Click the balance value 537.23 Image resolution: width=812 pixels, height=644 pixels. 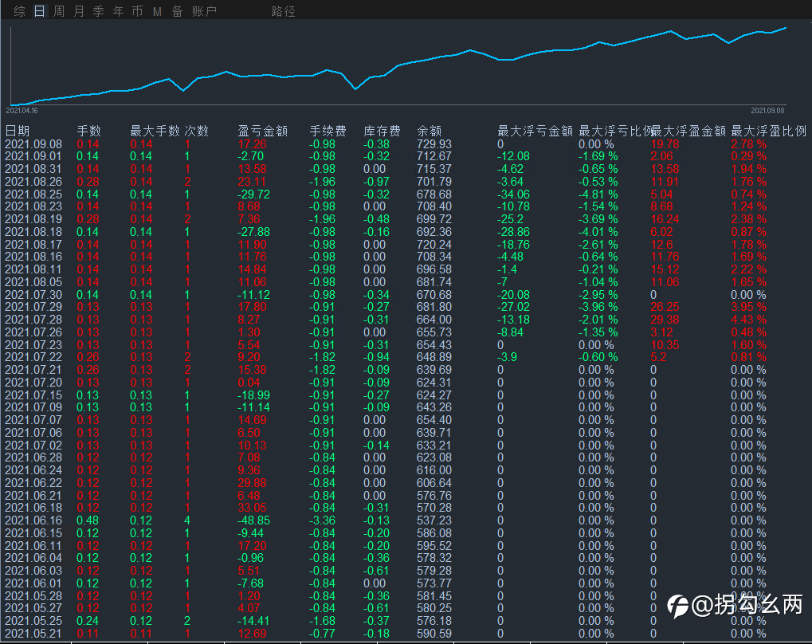[x=434, y=520]
